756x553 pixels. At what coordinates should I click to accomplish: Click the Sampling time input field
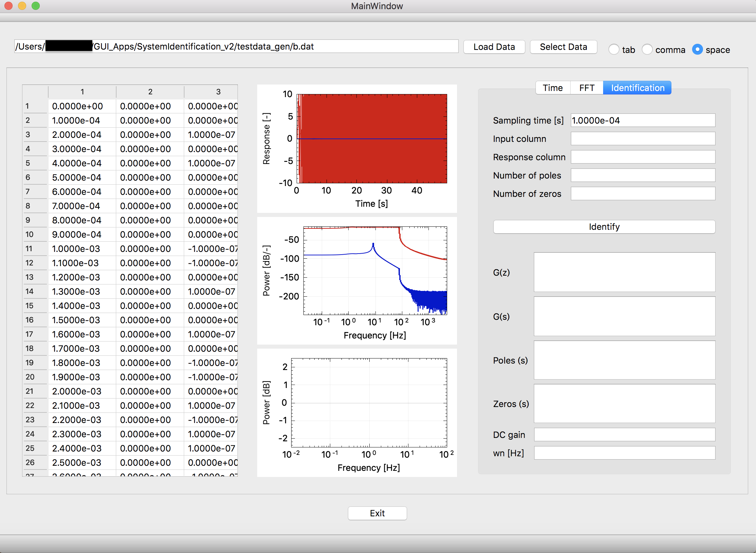643,121
